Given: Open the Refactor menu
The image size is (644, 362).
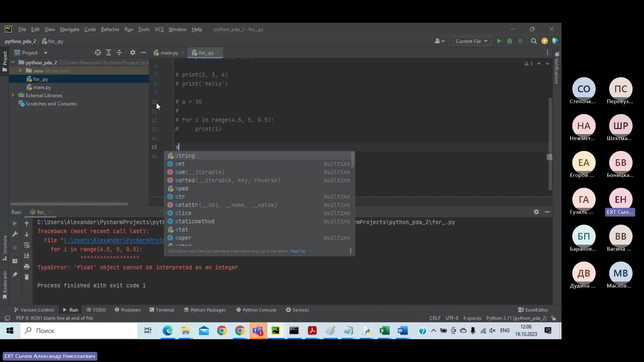Looking at the screenshot, I should [110, 29].
